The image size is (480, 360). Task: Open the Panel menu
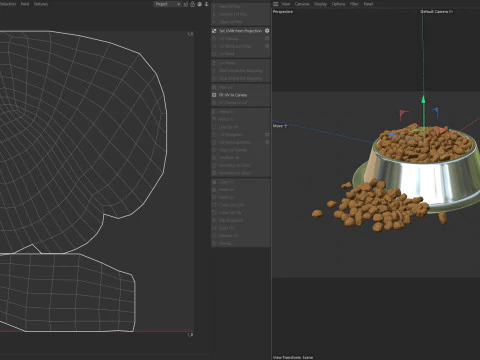pos(368,4)
